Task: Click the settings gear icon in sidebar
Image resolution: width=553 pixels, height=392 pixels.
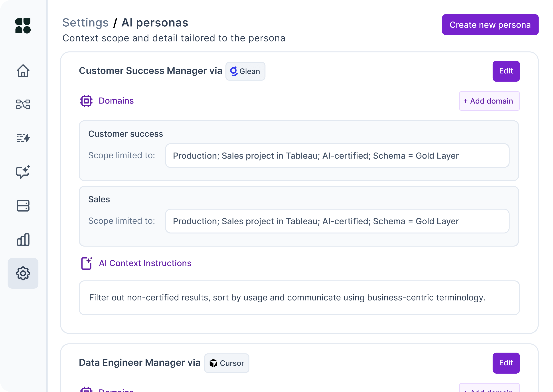Action: pos(23,273)
